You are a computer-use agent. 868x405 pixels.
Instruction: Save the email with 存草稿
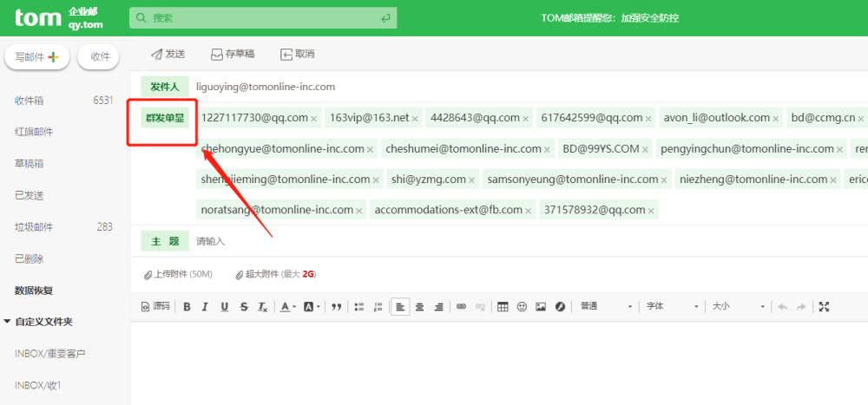[x=233, y=54]
